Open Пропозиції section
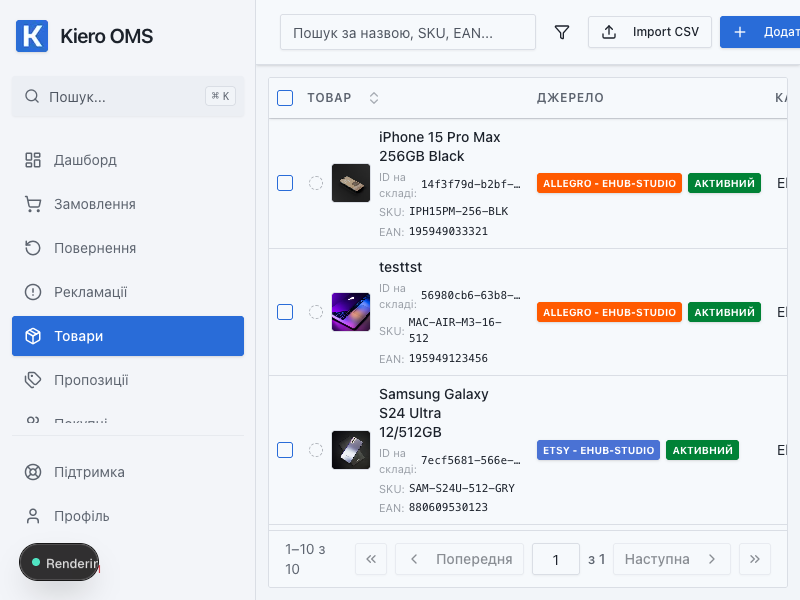This screenshot has height=600, width=800. click(x=128, y=380)
